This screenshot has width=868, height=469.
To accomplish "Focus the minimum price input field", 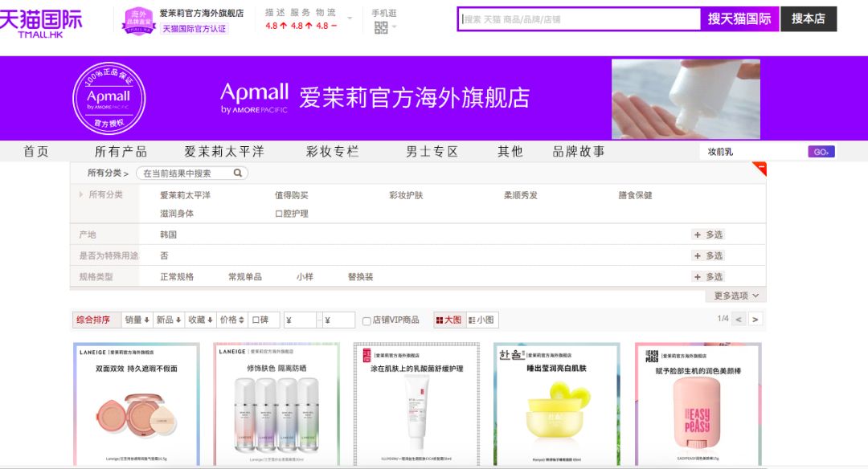I will [300, 320].
